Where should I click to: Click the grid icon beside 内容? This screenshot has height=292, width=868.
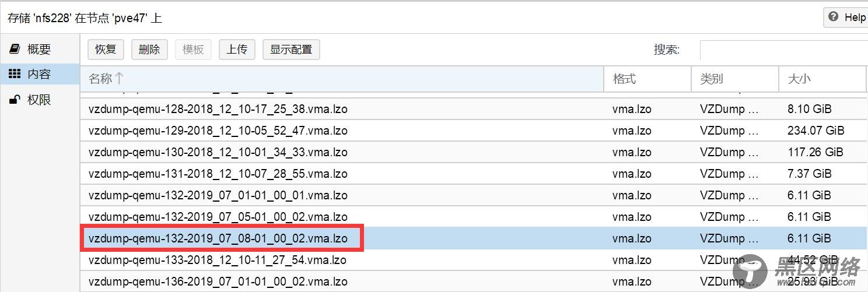(15, 74)
